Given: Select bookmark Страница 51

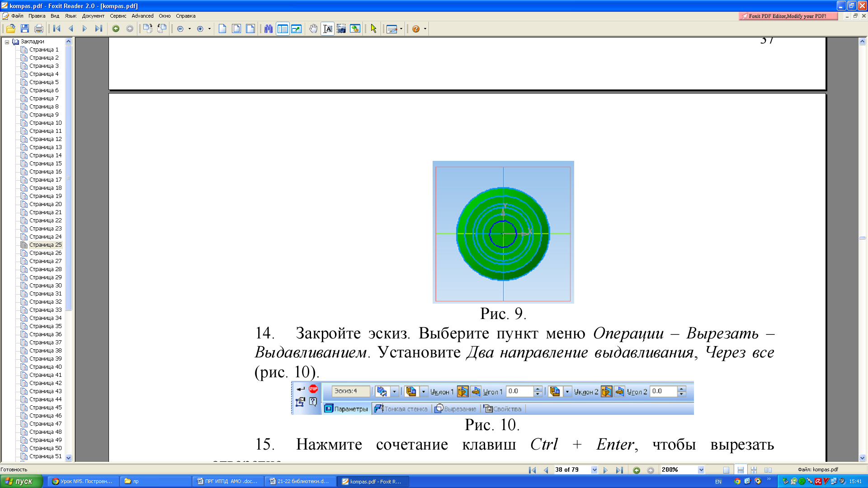Looking at the screenshot, I should point(45,456).
